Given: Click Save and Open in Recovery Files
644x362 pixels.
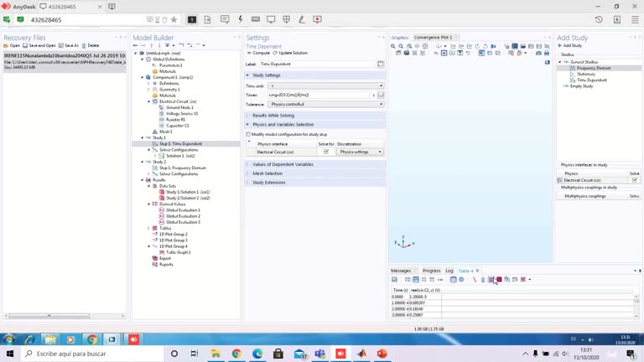Looking at the screenshot, I should pos(39,45).
